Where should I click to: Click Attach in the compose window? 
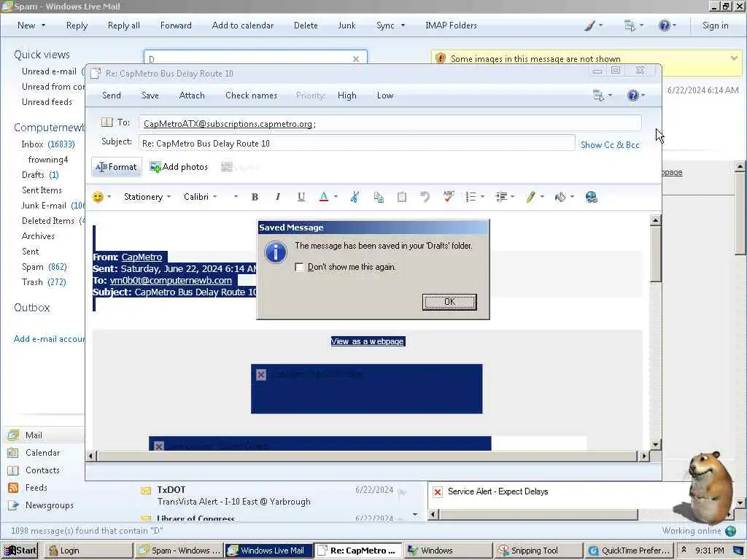click(x=192, y=96)
